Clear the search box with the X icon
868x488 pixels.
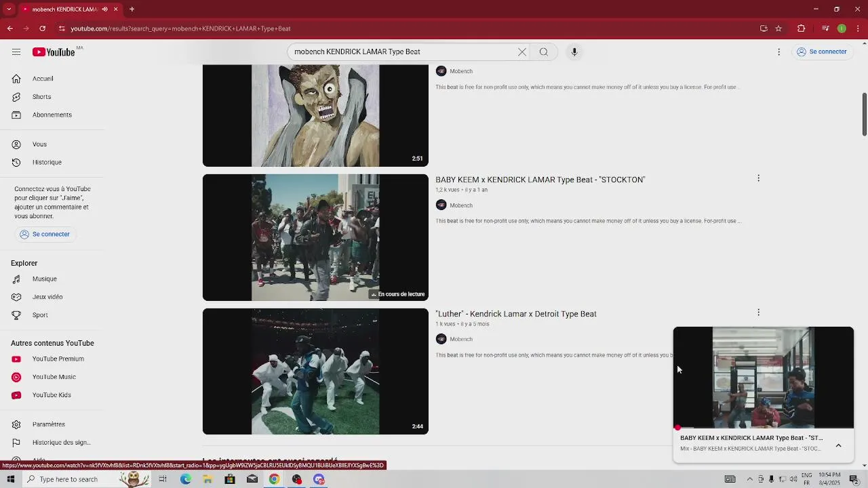(x=522, y=52)
